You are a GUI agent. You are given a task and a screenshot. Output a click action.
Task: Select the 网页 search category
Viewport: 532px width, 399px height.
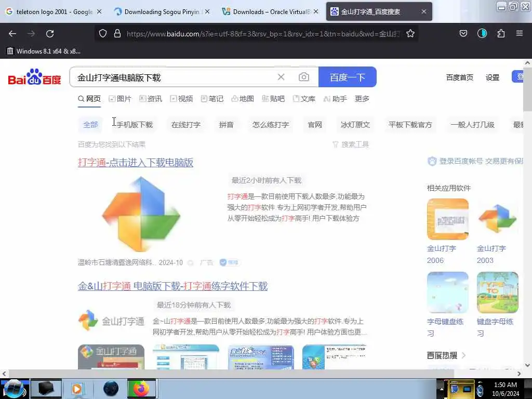89,99
